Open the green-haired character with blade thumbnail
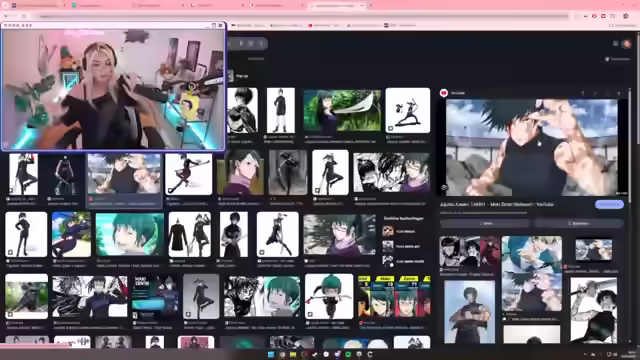Viewport: 640px width, 360px height. click(342, 111)
